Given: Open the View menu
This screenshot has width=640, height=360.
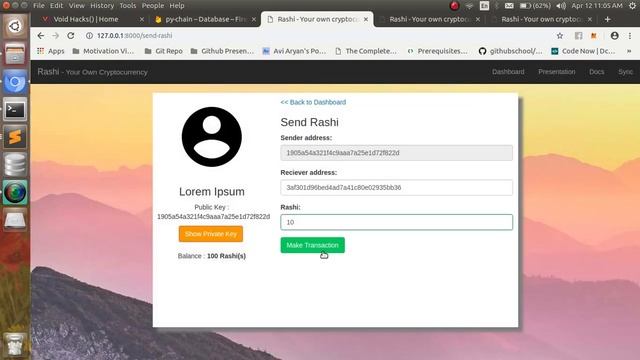Looking at the screenshot, I should tap(76, 6).
